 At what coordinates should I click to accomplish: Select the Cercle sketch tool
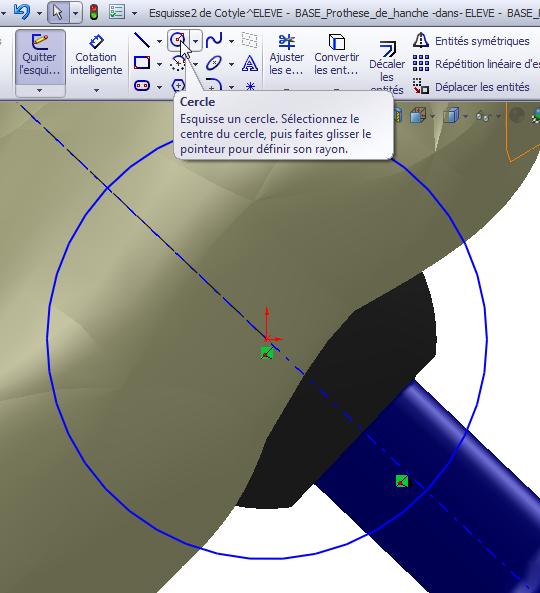pos(178,40)
